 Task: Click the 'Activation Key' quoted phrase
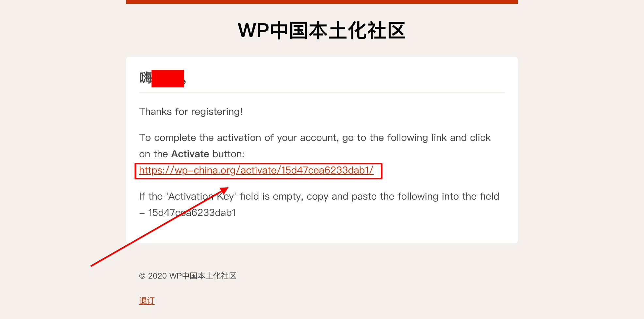click(201, 196)
